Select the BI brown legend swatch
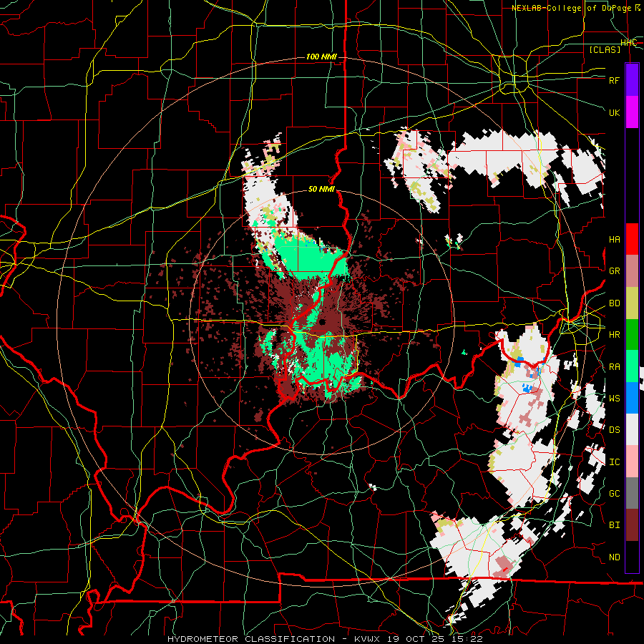 point(632,525)
